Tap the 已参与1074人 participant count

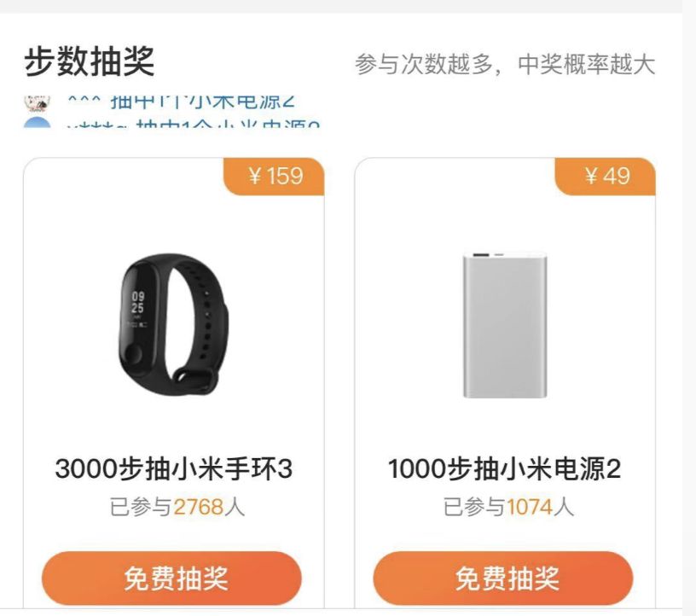click(508, 507)
